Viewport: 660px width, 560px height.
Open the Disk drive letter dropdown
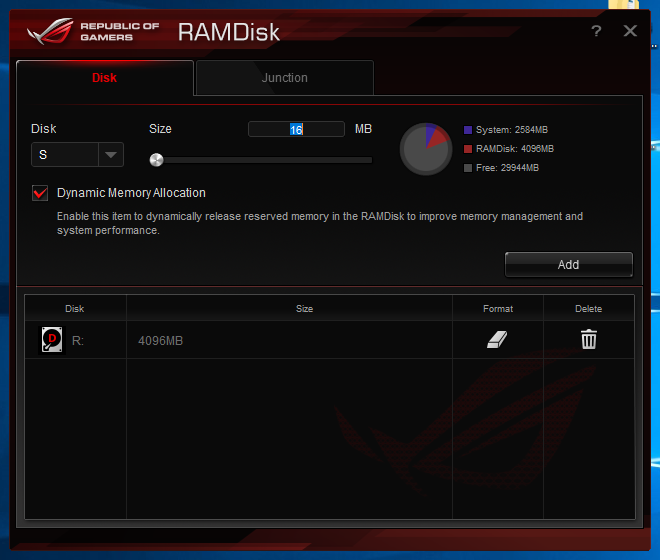(x=110, y=154)
